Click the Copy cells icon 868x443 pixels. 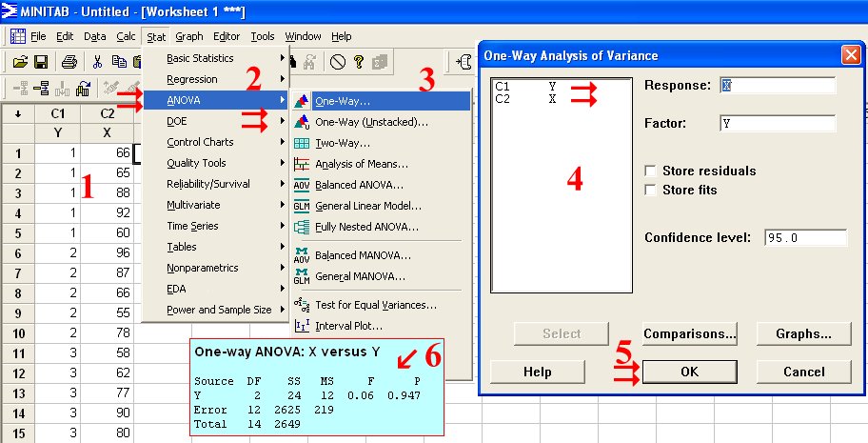118,62
